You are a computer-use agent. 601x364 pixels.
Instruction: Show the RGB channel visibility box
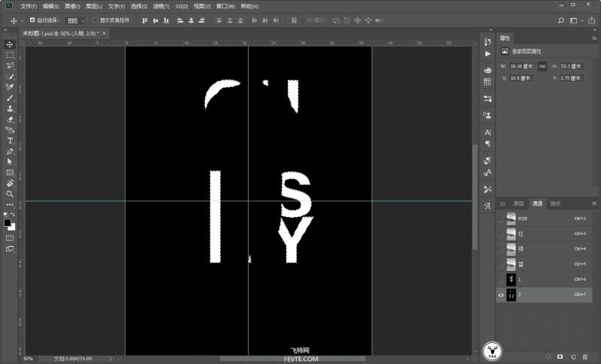click(x=501, y=218)
